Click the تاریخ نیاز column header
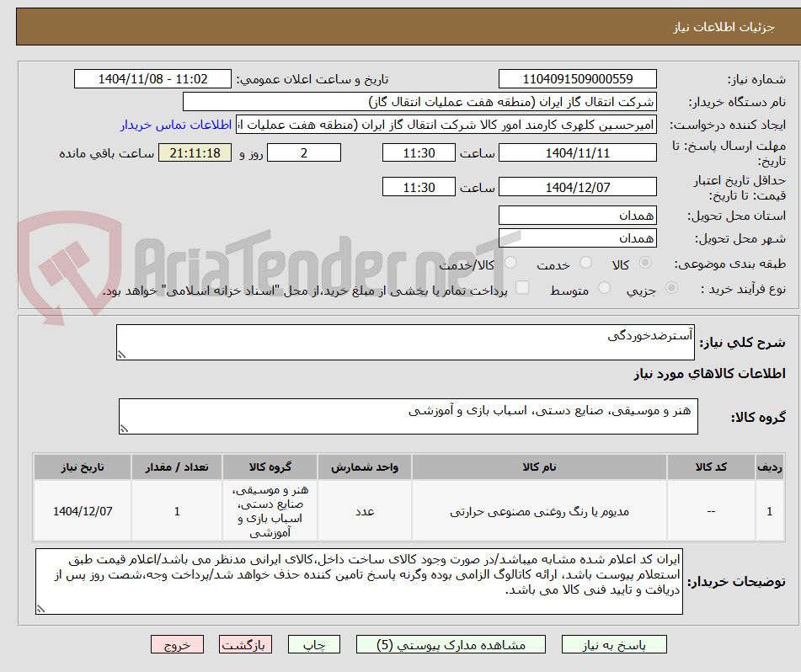The width and height of the screenshot is (801, 672). pyautogui.click(x=83, y=467)
